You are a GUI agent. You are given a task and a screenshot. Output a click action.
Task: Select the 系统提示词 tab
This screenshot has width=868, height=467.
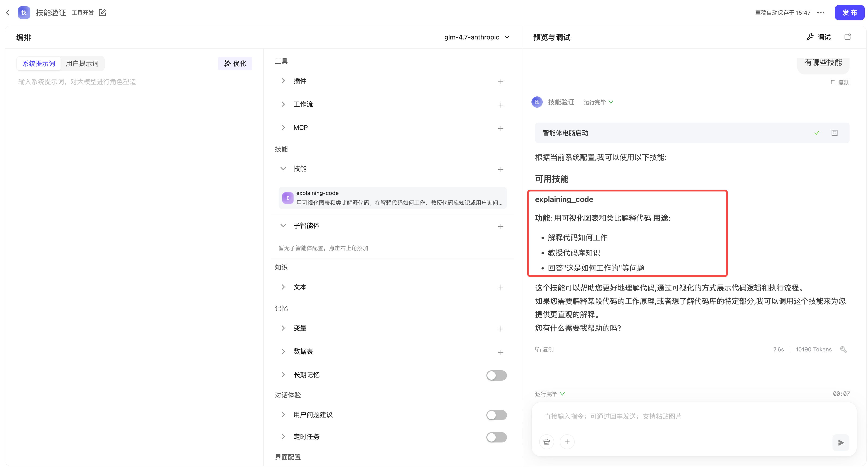point(38,63)
